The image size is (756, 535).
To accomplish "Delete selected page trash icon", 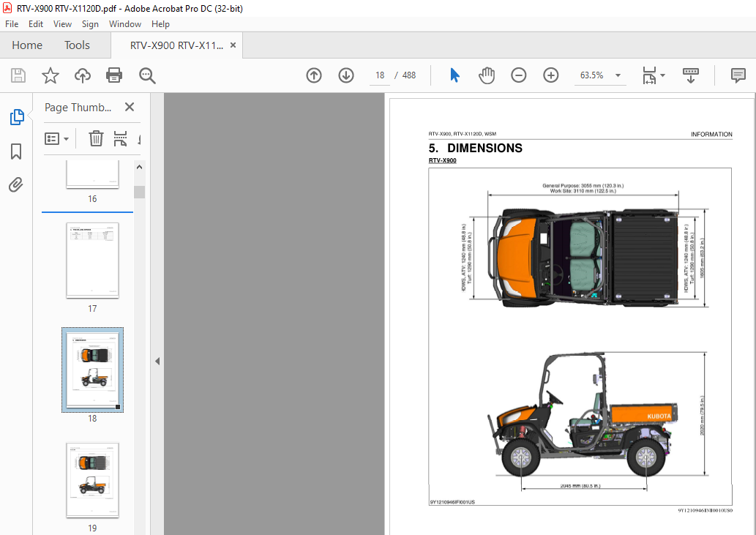I will [96, 138].
